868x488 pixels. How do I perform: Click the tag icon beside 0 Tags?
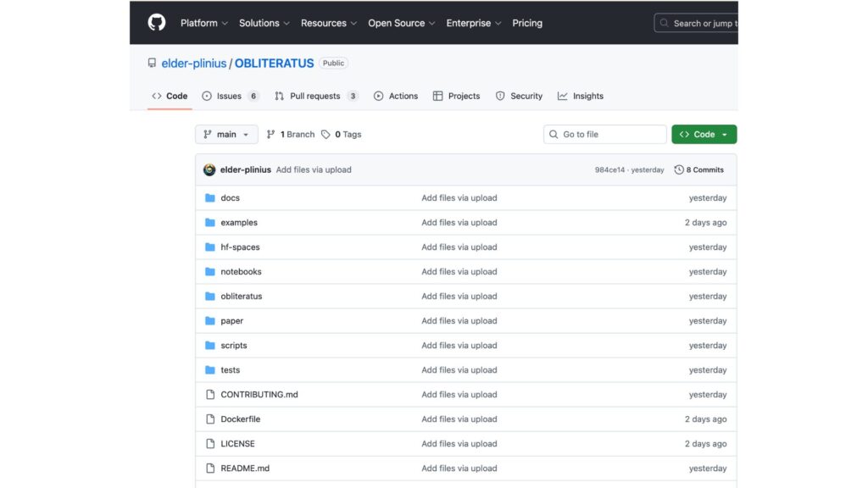[325, 134]
